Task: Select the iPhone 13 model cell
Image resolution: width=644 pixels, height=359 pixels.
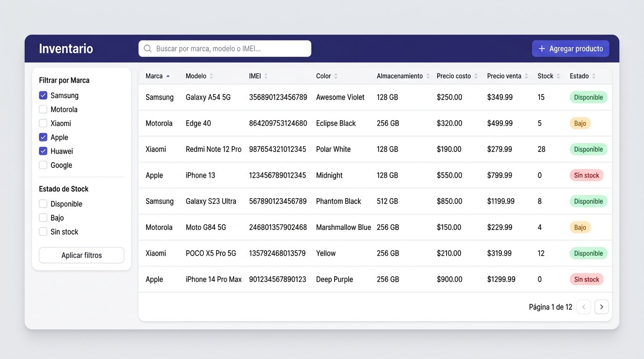Action: tap(200, 175)
